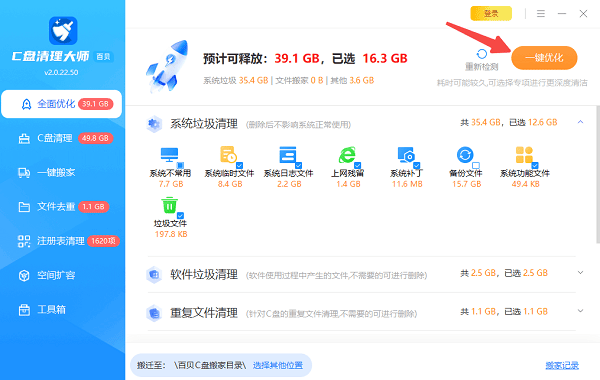Image resolution: width=600 pixels, height=380 pixels.
Task: Collapse the 系统垃圾清理 section
Action: tap(580, 122)
